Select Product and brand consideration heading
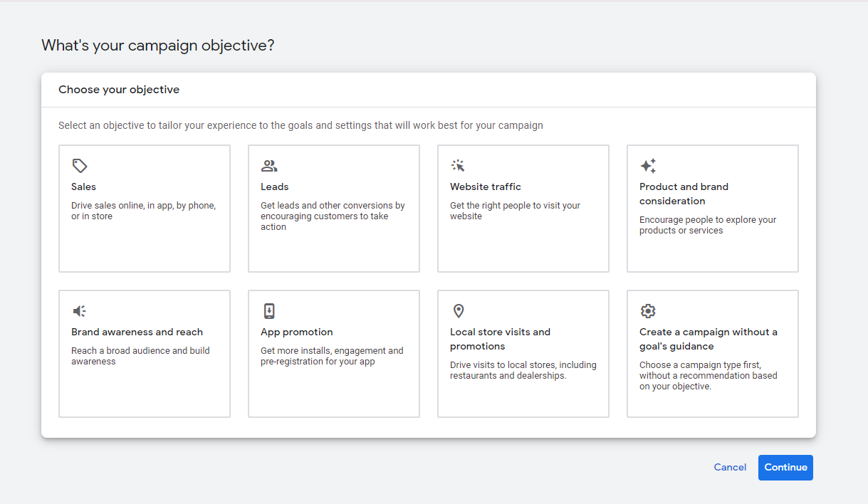Viewport: 868px width, 504px height. pyautogui.click(x=684, y=194)
